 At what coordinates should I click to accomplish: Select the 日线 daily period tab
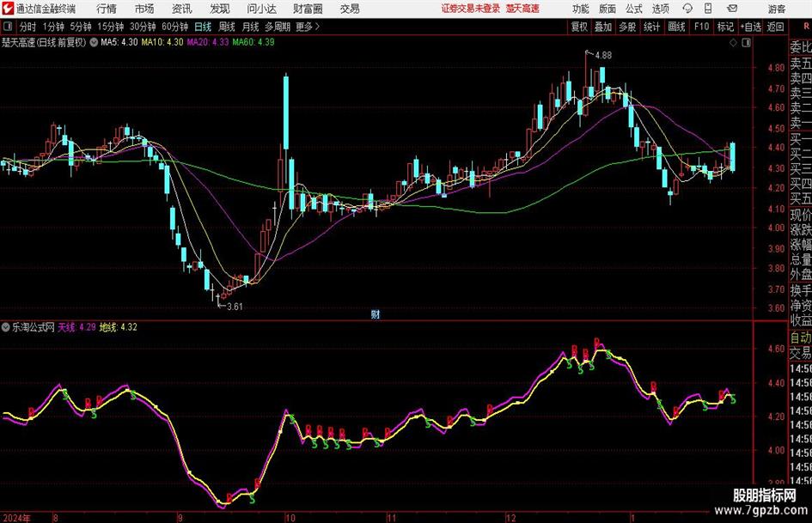click(203, 27)
